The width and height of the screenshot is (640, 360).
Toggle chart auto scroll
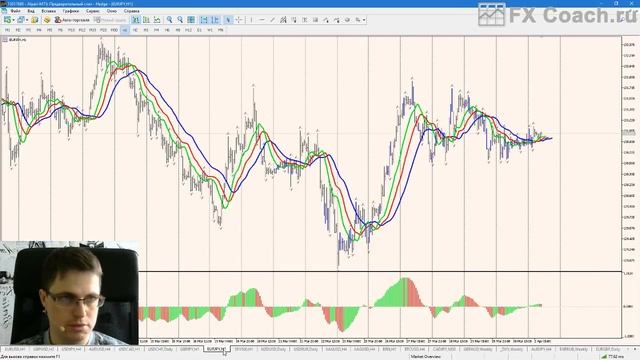pos(204,20)
